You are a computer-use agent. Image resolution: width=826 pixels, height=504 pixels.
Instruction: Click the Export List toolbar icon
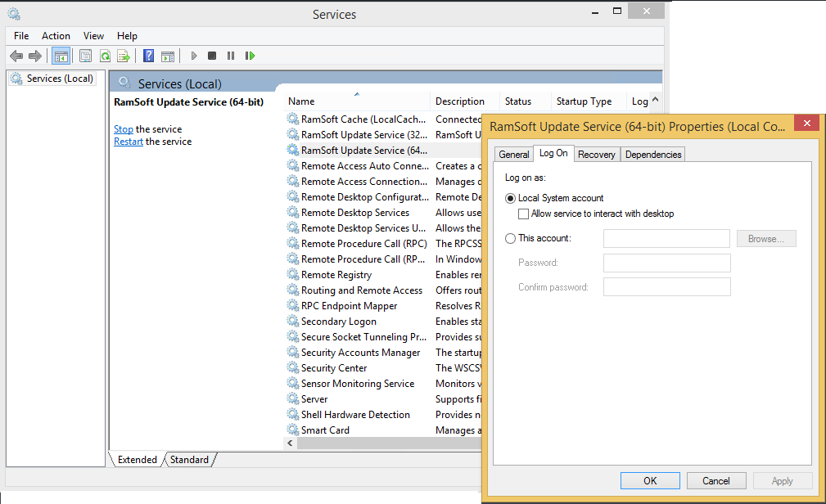coord(124,56)
